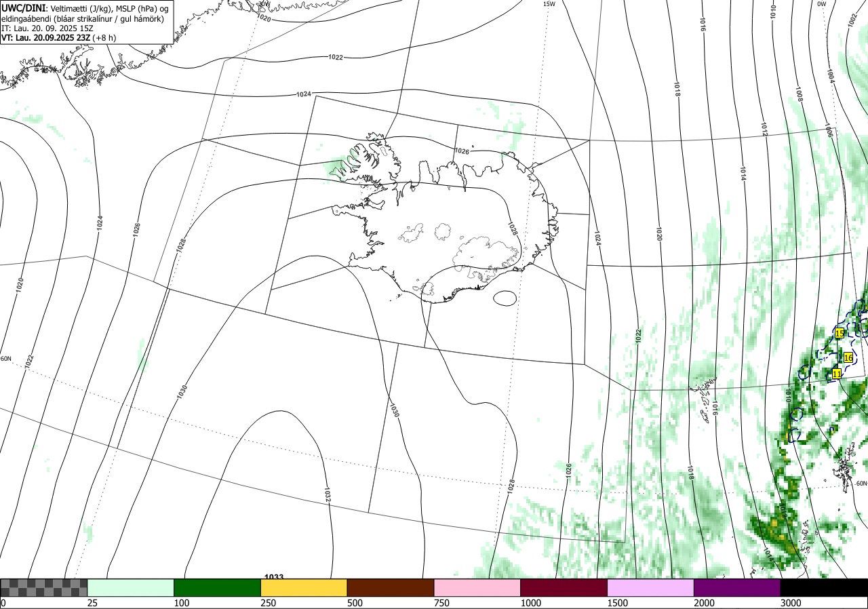The image size is (868, 609).
Task: Click the 1002 isobar label
Action: pyautogui.click(x=852, y=20)
